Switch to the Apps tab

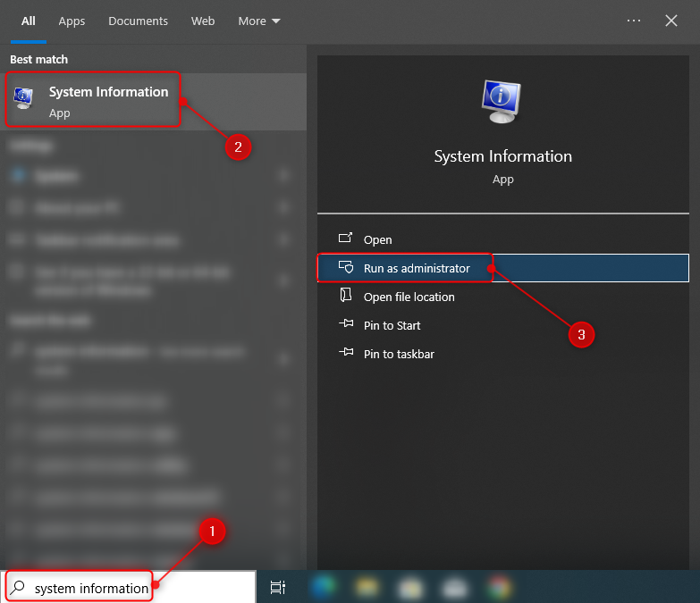pos(72,21)
